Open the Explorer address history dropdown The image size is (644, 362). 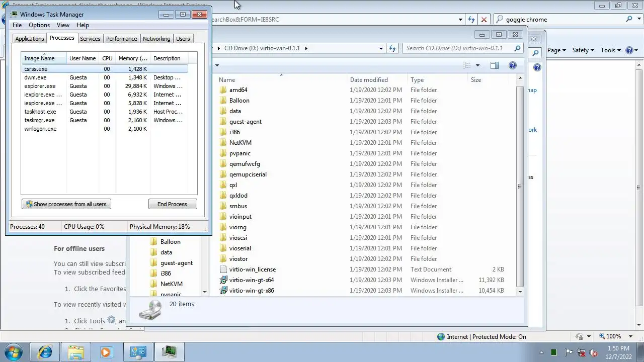click(381, 48)
